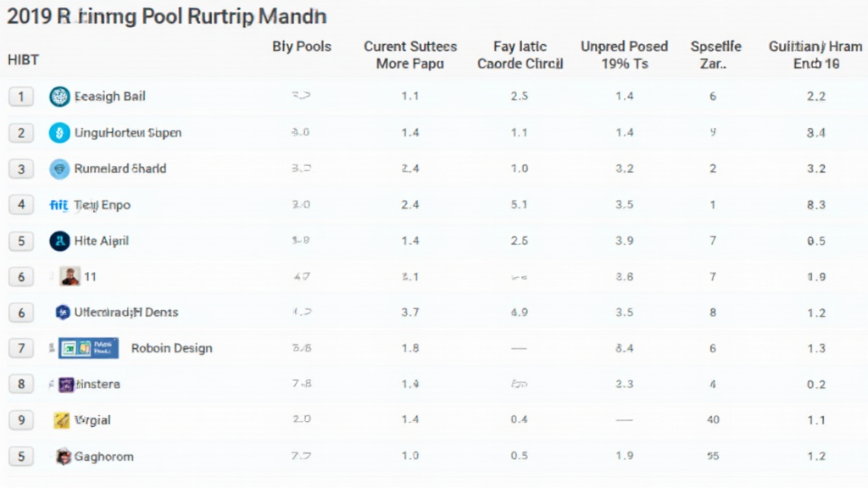Screen dimensions: 868x488
Task: Select the Rumelard Shardd shield icon
Action: [x=59, y=169]
